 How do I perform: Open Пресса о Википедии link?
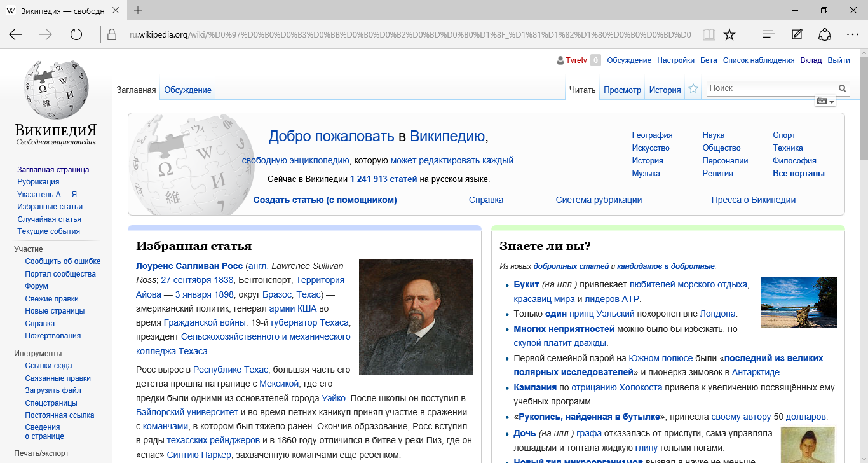click(754, 200)
